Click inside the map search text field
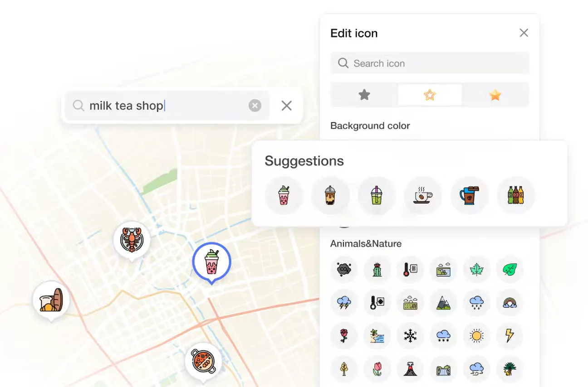The image size is (588, 387). tap(167, 106)
